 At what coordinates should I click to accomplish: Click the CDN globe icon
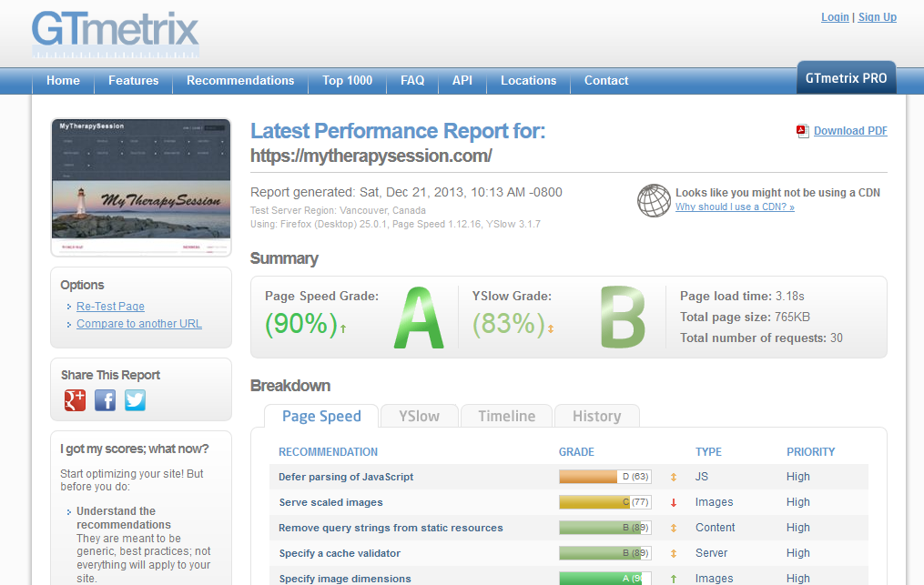tap(654, 200)
